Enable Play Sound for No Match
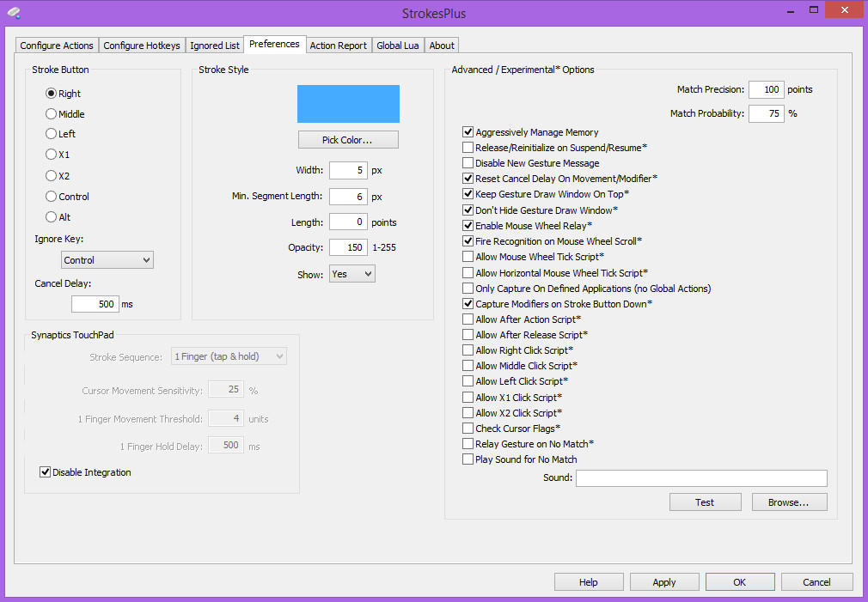Image resolution: width=868 pixels, height=602 pixels. point(468,459)
